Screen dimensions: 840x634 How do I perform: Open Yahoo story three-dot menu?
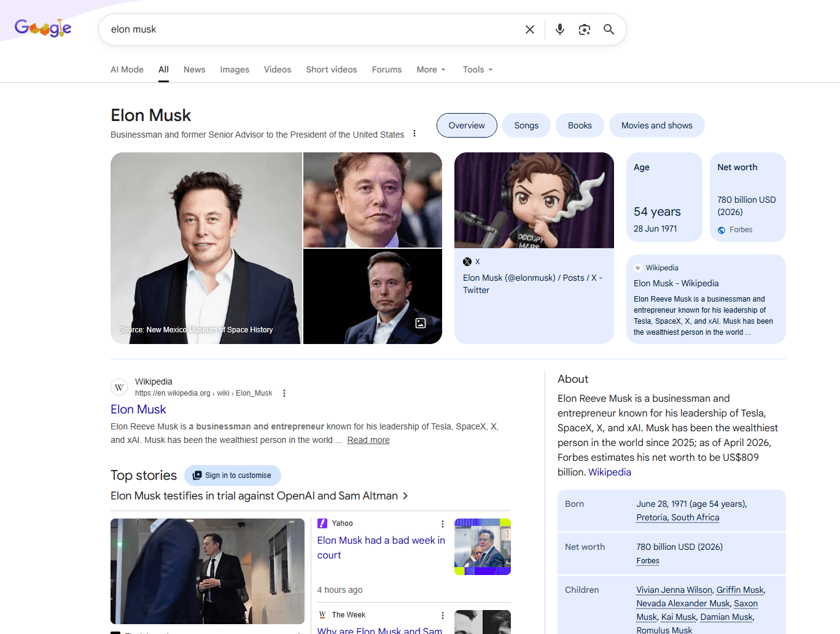443,524
